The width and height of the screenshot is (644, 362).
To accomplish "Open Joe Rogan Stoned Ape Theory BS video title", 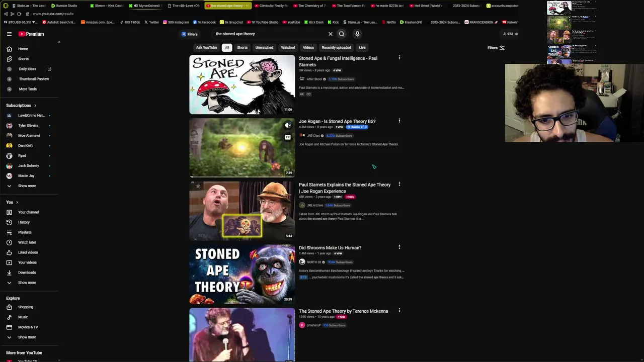I will (337, 121).
